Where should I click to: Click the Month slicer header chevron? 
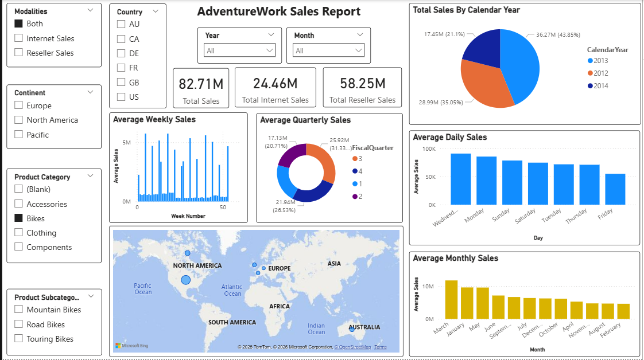coord(360,35)
